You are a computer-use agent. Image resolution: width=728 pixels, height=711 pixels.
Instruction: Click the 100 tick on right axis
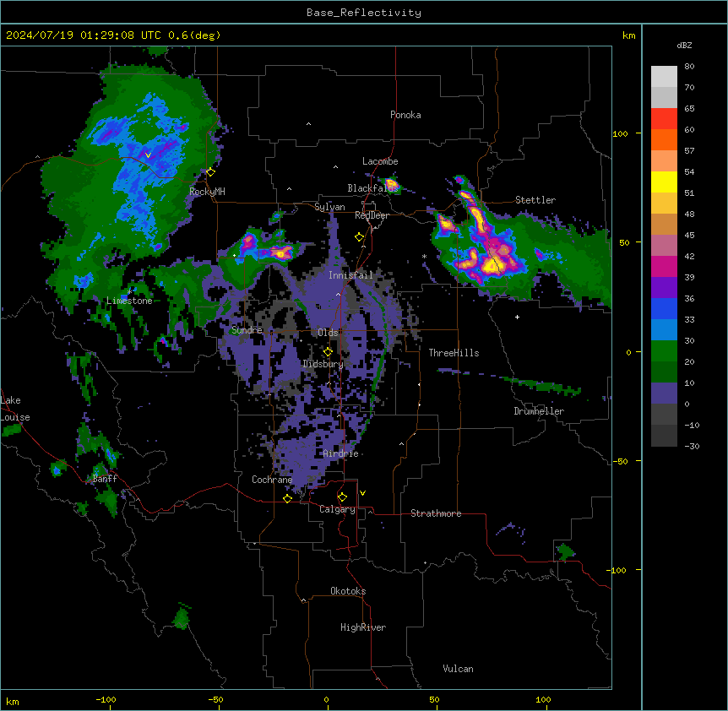pyautogui.click(x=620, y=133)
